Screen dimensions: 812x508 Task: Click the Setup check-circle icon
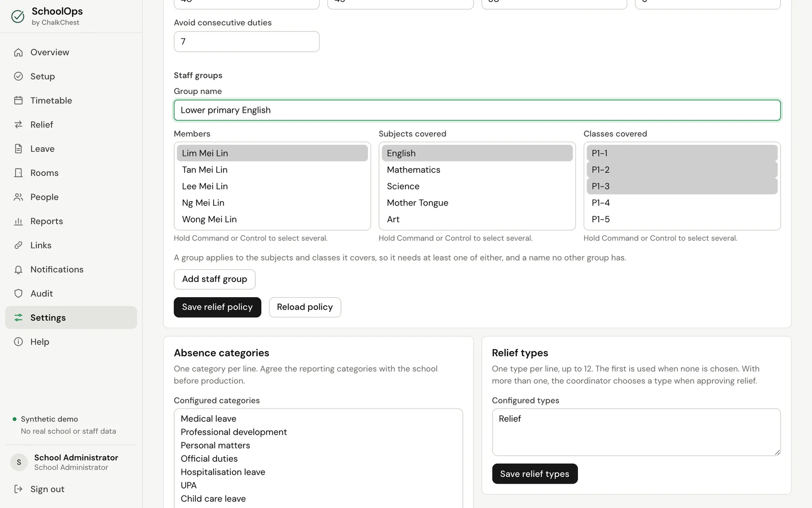[18, 76]
